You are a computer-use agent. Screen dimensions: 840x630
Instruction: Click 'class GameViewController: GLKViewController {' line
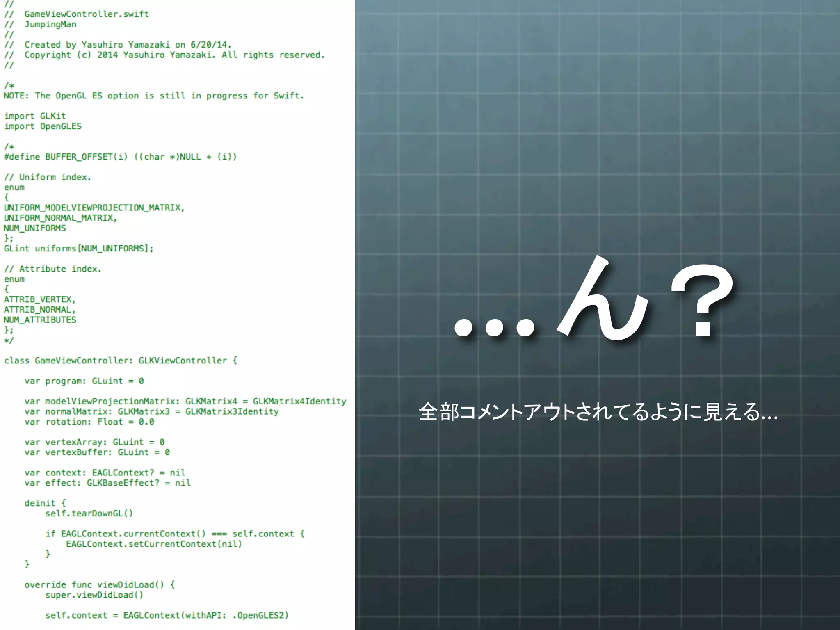121,361
